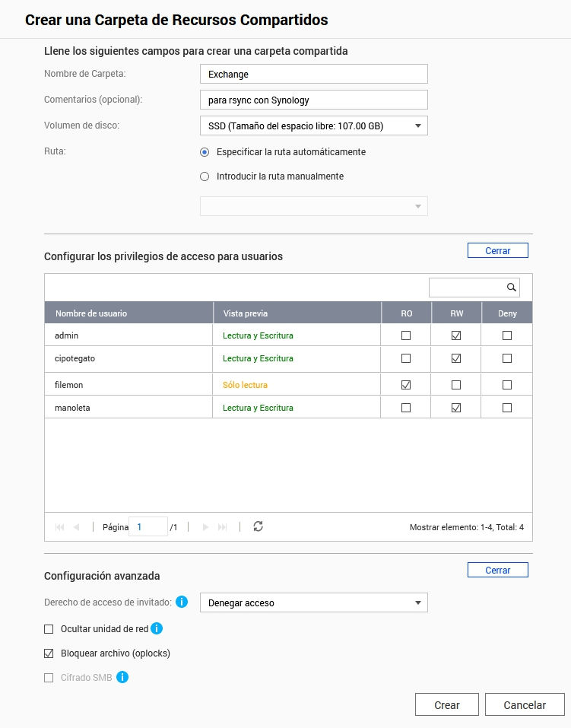Viewport: 571px width, 728px height.
Task: Click info icon beside Ocultar unidad de red
Action: tap(157, 628)
